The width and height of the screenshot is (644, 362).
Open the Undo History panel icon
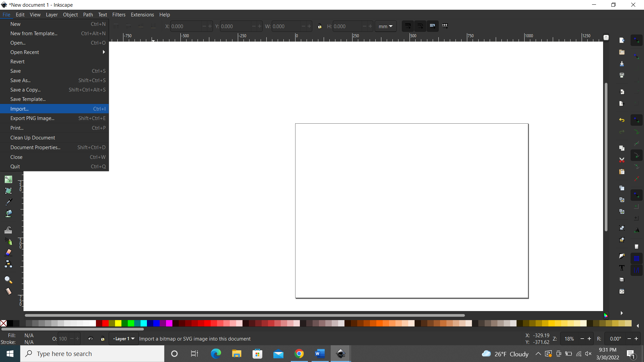click(622, 120)
